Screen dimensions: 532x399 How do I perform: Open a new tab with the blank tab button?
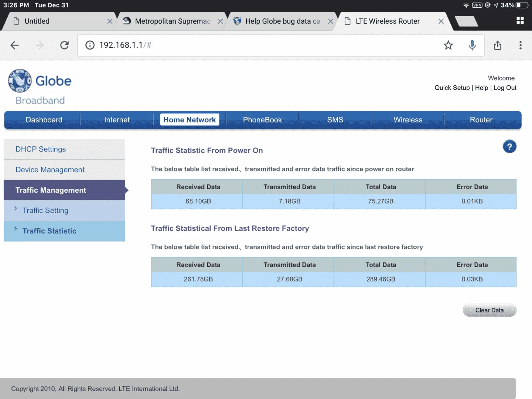click(x=466, y=21)
